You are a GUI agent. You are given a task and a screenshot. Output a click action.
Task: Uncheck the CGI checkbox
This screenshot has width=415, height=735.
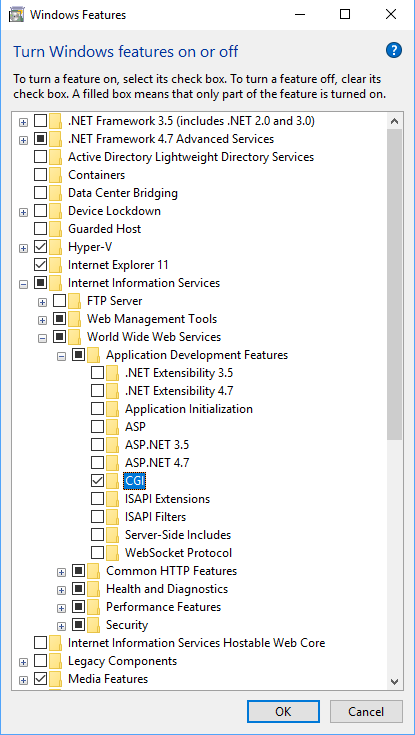(98, 480)
